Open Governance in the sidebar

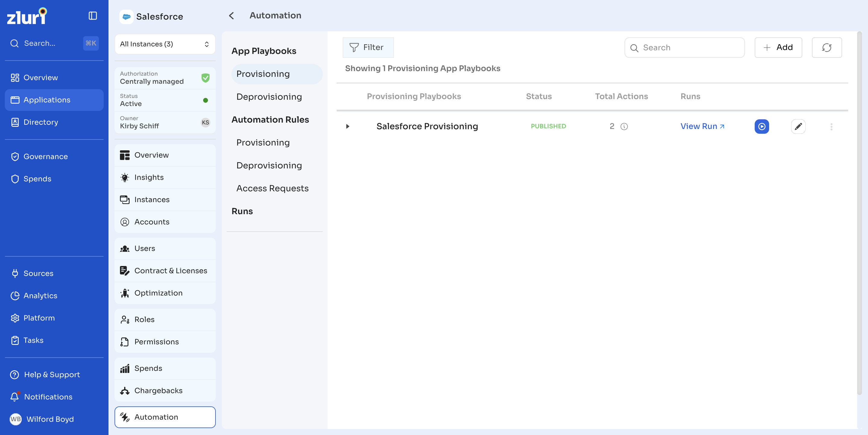click(54, 157)
